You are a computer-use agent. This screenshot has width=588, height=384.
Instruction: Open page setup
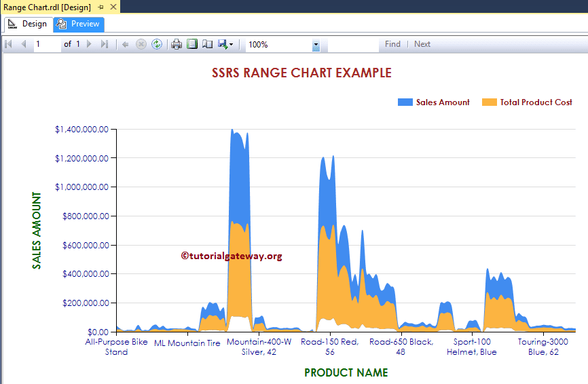207,44
